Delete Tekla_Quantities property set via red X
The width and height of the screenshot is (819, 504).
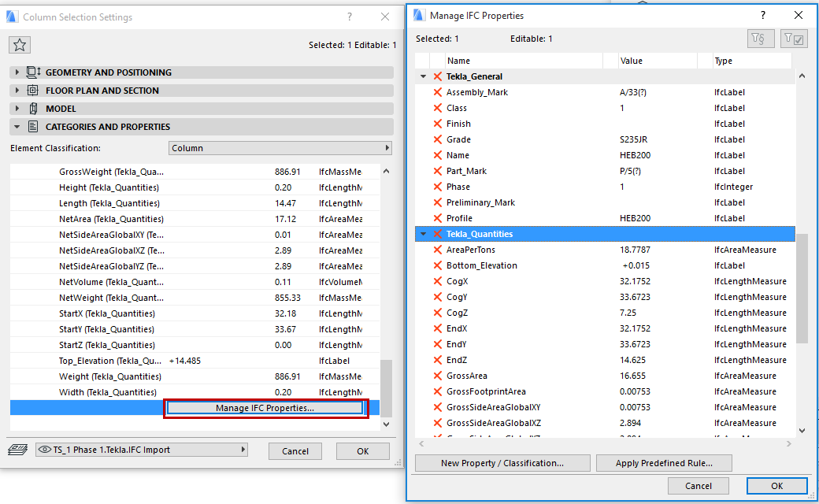click(x=438, y=233)
